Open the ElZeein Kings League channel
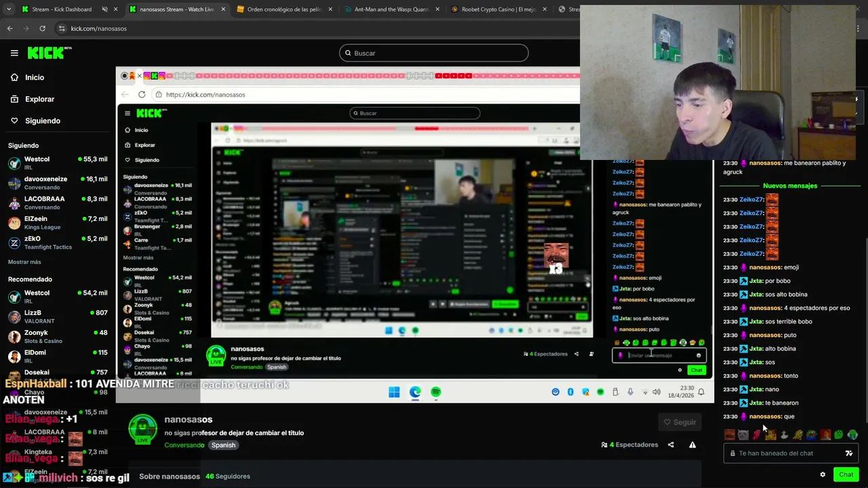 [58, 222]
